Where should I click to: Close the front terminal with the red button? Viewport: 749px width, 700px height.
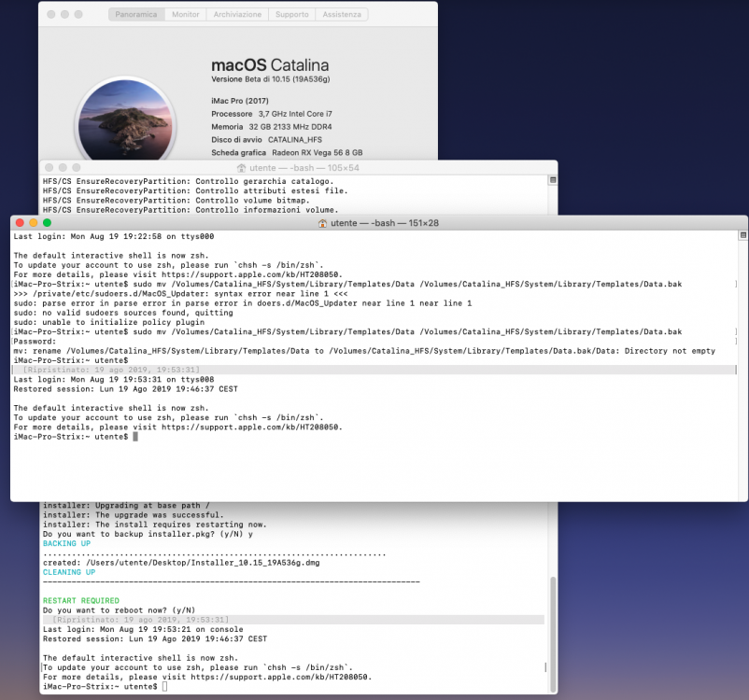coord(20,222)
